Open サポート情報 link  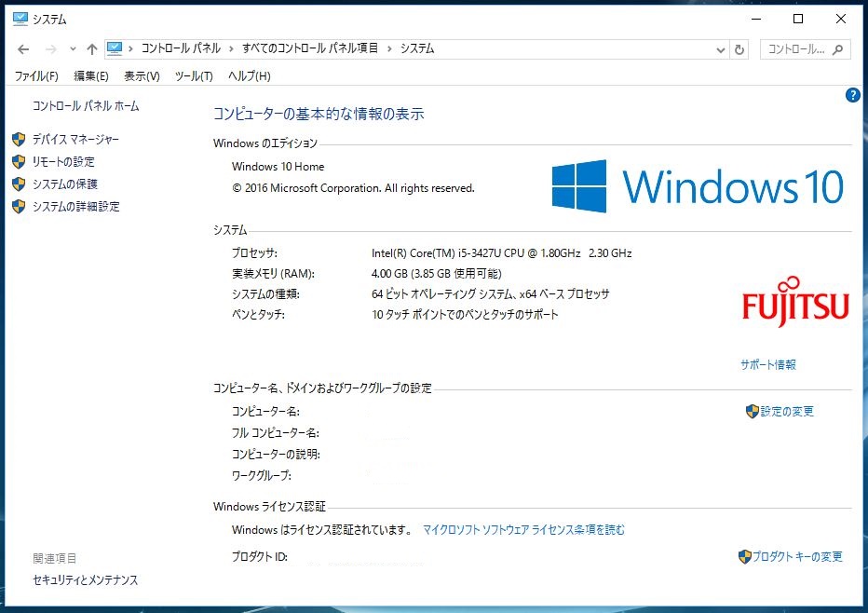[767, 364]
